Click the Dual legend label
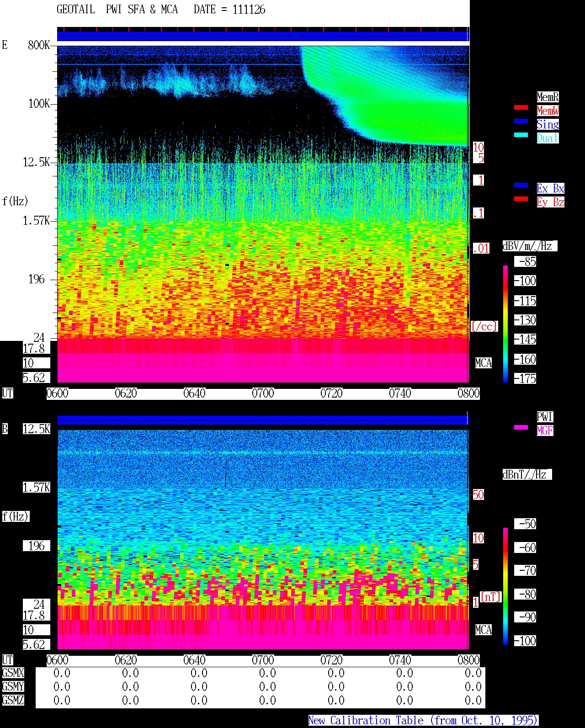This screenshot has width=585, height=728. coord(548,138)
